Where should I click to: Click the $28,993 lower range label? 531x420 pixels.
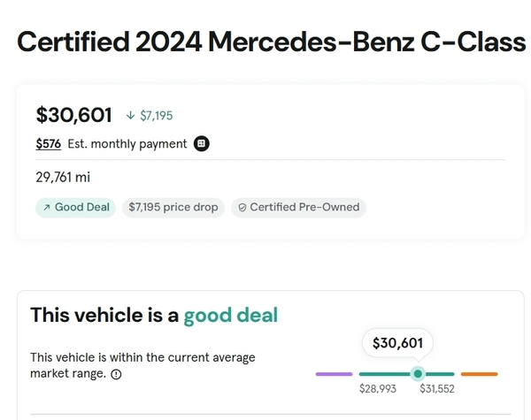[x=376, y=389]
